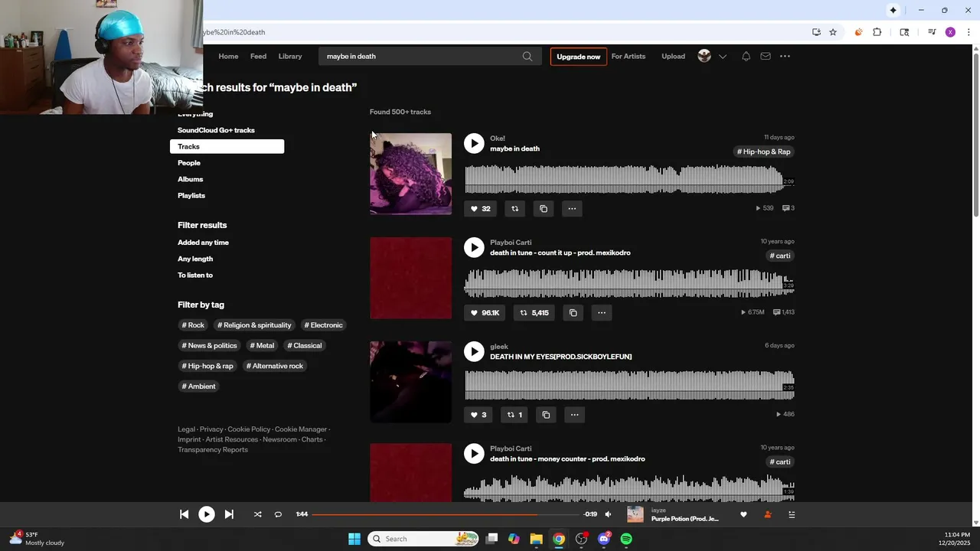Image resolution: width=980 pixels, height=551 pixels.
Task: Go to the Feed nav item
Action: click(259, 57)
